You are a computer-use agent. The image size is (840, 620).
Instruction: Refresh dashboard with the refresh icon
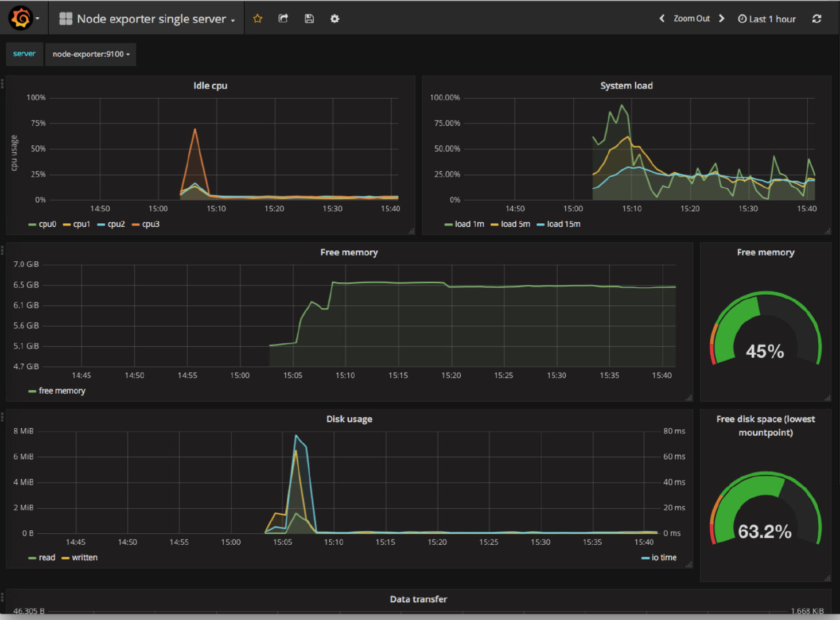(817, 18)
